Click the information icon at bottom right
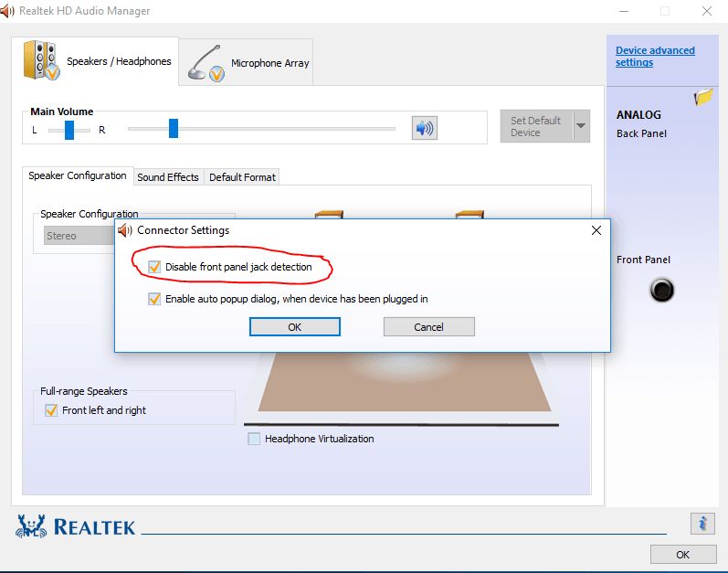728x573 pixels. [x=702, y=524]
